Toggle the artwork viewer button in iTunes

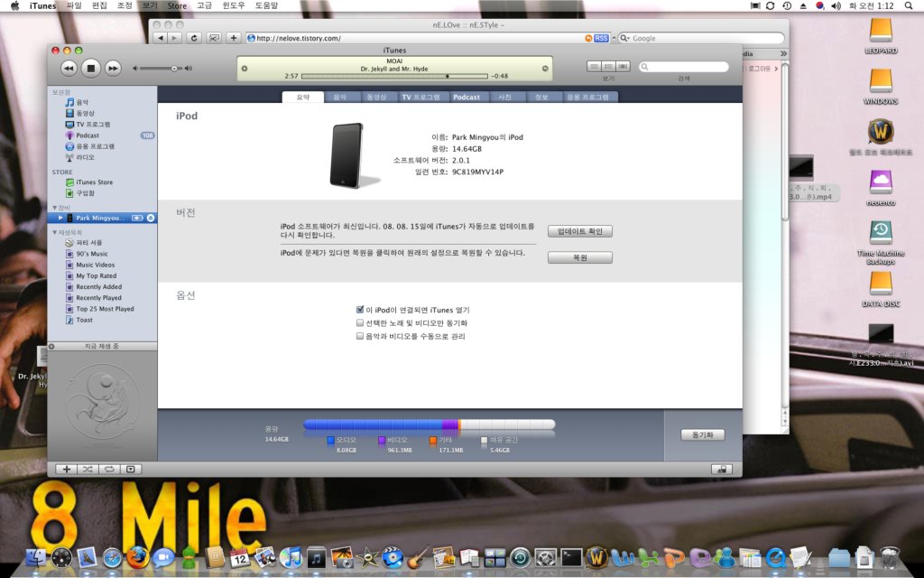pyautogui.click(x=131, y=470)
